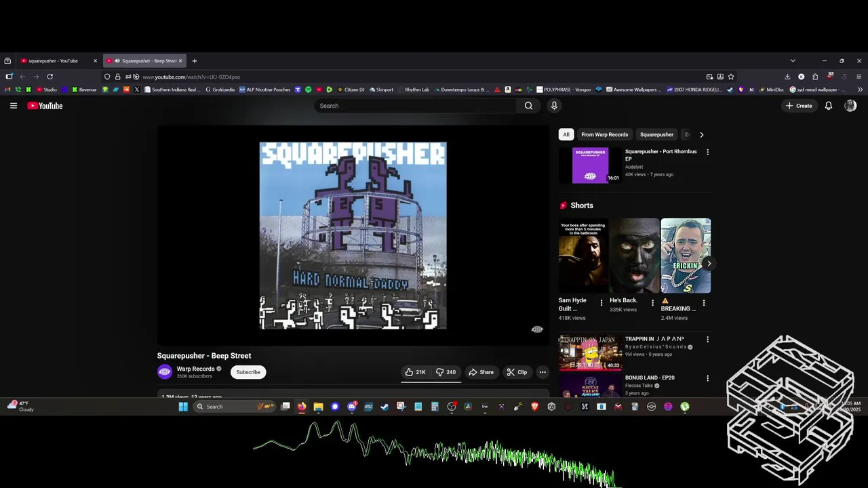
Task: Open BONUS LAND - EP20 video title
Action: (650, 378)
